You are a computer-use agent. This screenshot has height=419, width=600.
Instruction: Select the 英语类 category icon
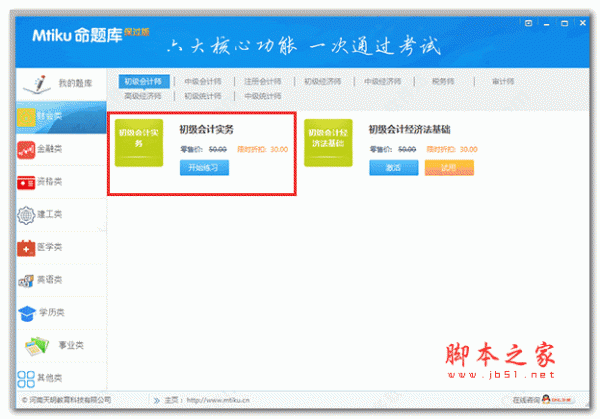pos(26,280)
